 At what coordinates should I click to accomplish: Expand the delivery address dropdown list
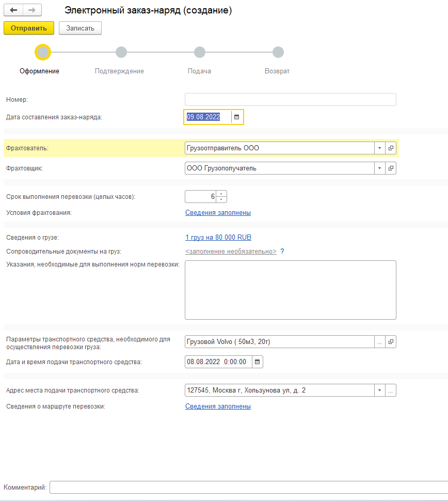[x=380, y=390]
